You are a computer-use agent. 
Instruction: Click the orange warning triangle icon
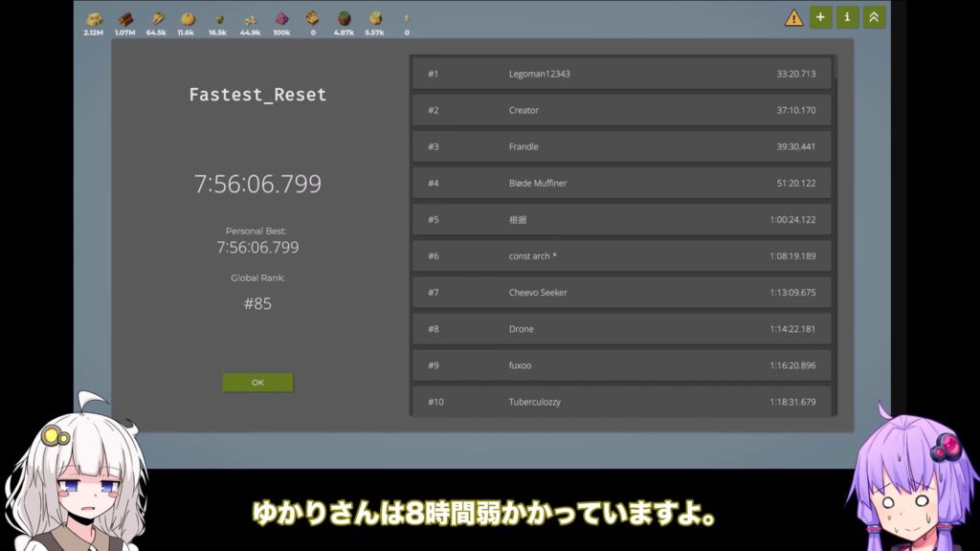[x=793, y=18]
